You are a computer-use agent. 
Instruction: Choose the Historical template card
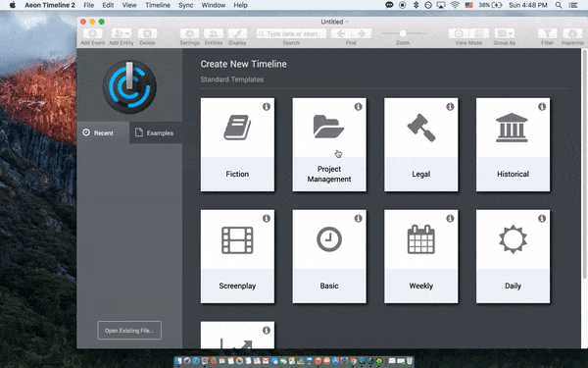tap(513, 145)
